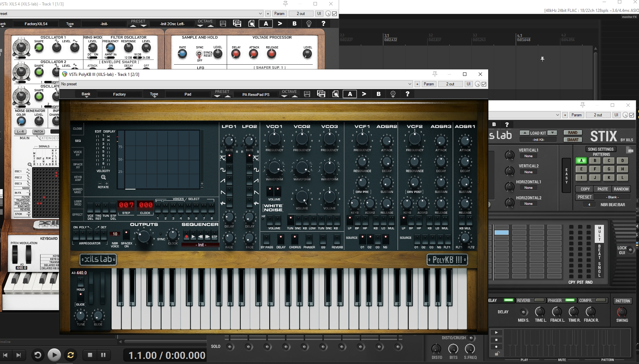Viewport: 639px width, 364px height.
Task: Toggle PolyKB plugin bypass checkbox
Action: pos(484,84)
